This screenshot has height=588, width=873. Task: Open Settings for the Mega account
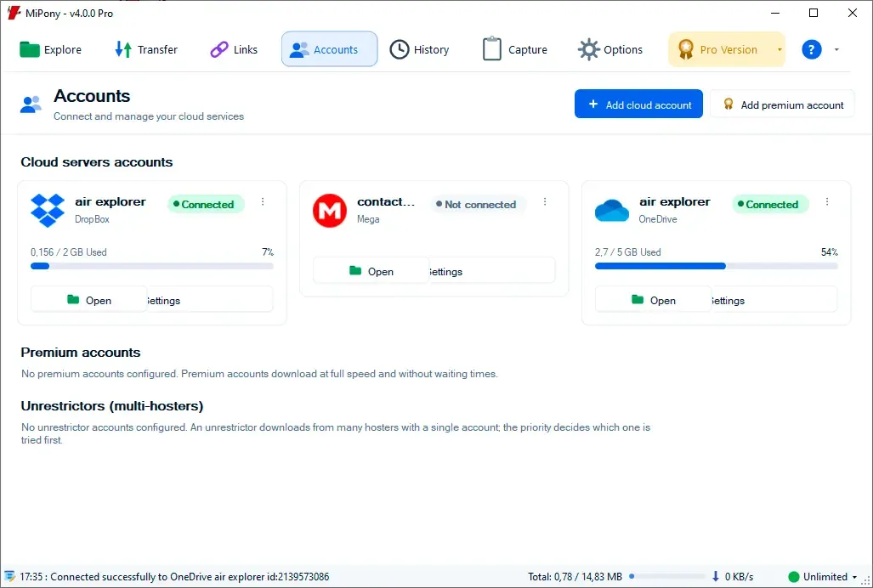pyautogui.click(x=492, y=271)
